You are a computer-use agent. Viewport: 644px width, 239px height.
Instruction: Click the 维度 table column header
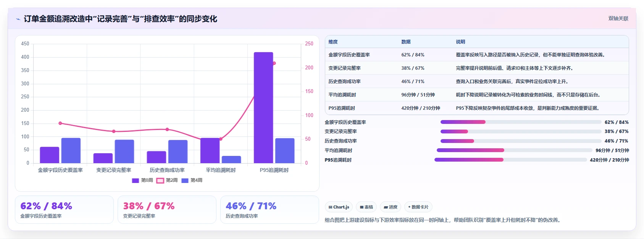(x=333, y=42)
